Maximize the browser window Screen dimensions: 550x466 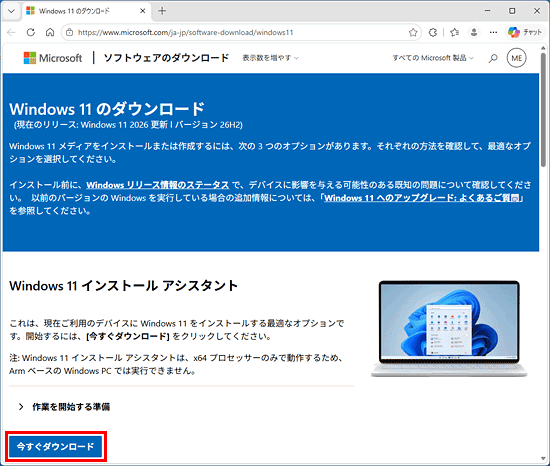(x=512, y=11)
